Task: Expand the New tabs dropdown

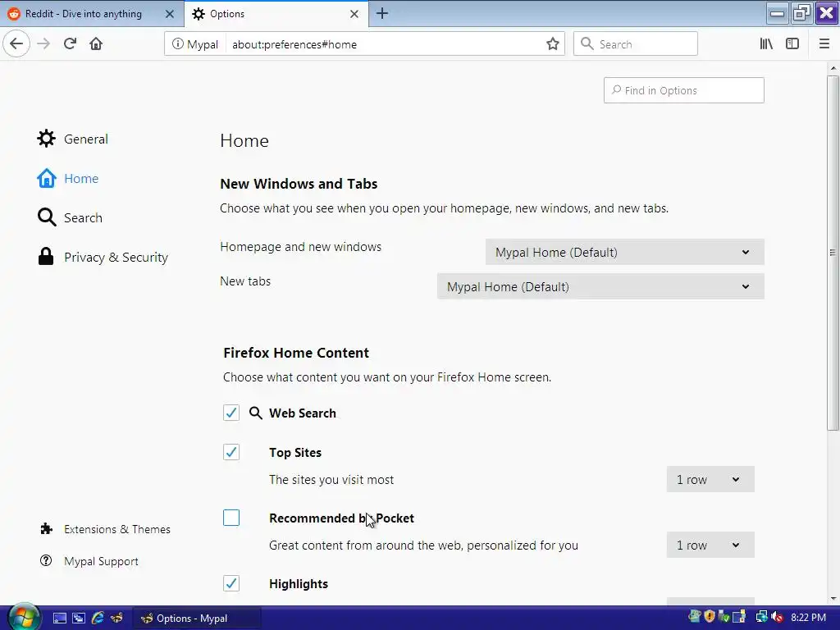Action: coord(600,286)
